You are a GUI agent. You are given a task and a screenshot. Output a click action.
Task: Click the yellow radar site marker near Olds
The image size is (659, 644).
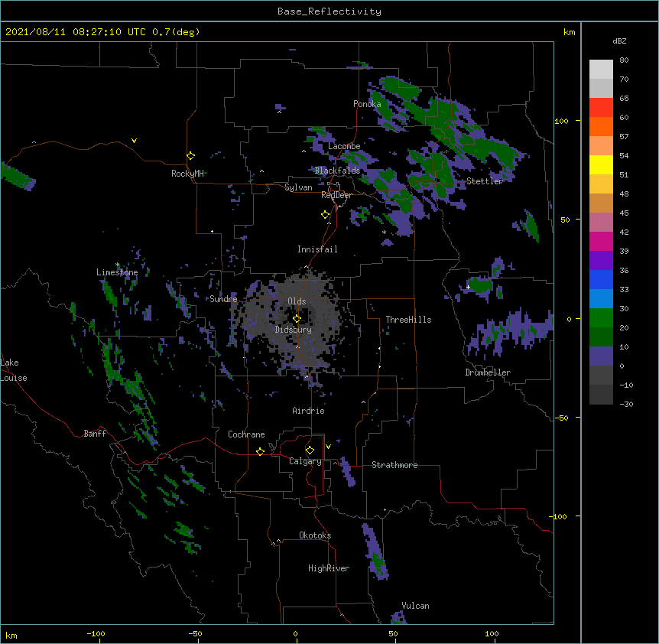[x=297, y=319]
